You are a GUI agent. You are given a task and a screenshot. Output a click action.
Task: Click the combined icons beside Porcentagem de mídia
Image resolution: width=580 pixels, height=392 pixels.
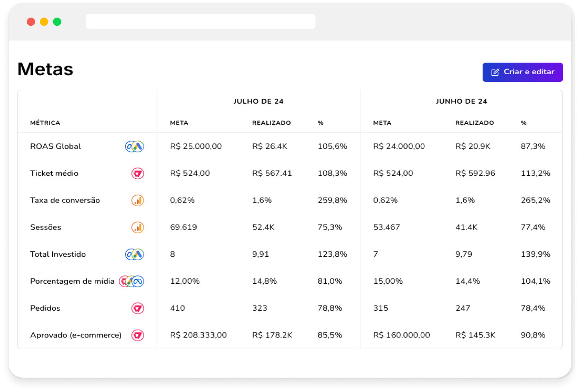pyautogui.click(x=132, y=281)
